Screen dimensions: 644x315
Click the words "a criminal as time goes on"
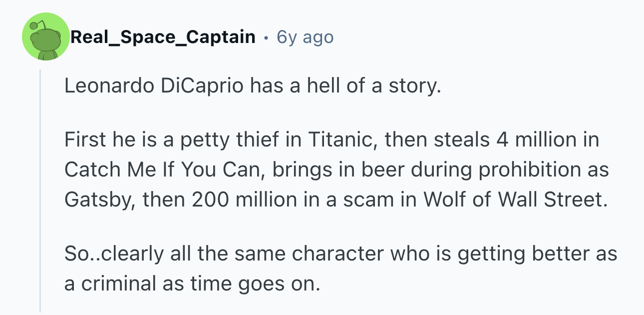tap(191, 283)
